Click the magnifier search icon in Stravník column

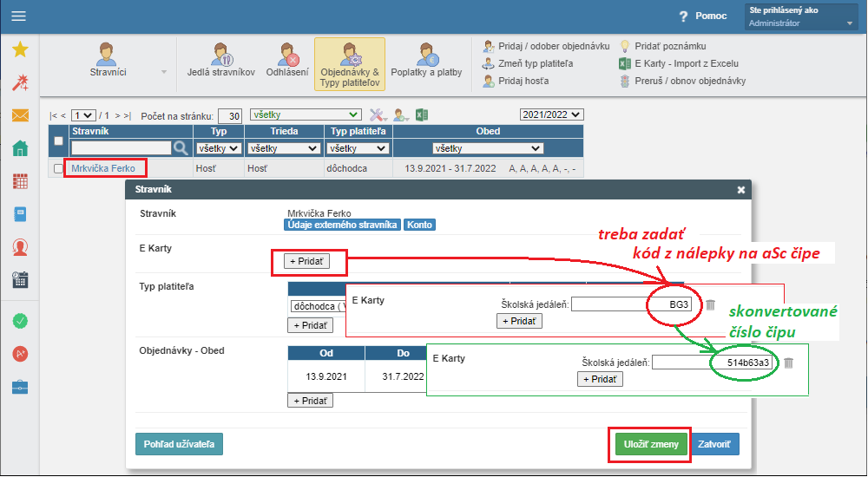pos(181,147)
